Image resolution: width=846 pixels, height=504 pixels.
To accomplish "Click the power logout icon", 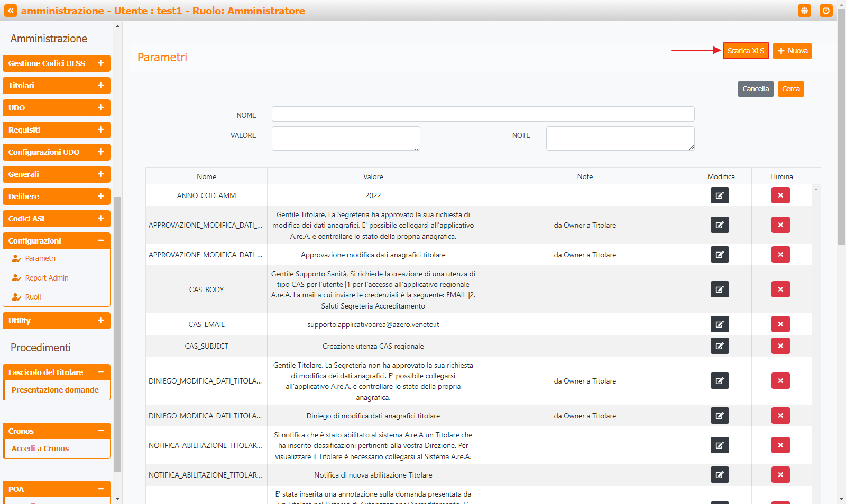I will [x=826, y=11].
